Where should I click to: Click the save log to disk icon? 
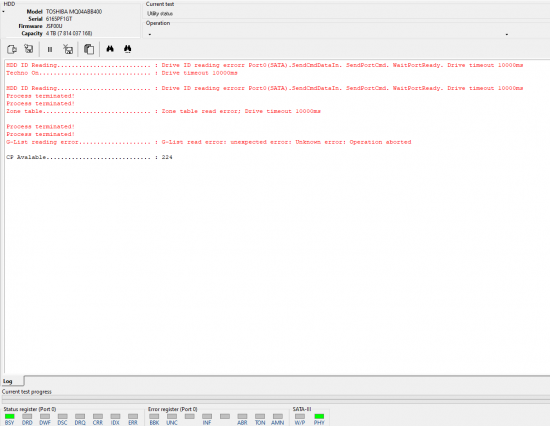pos(29,49)
